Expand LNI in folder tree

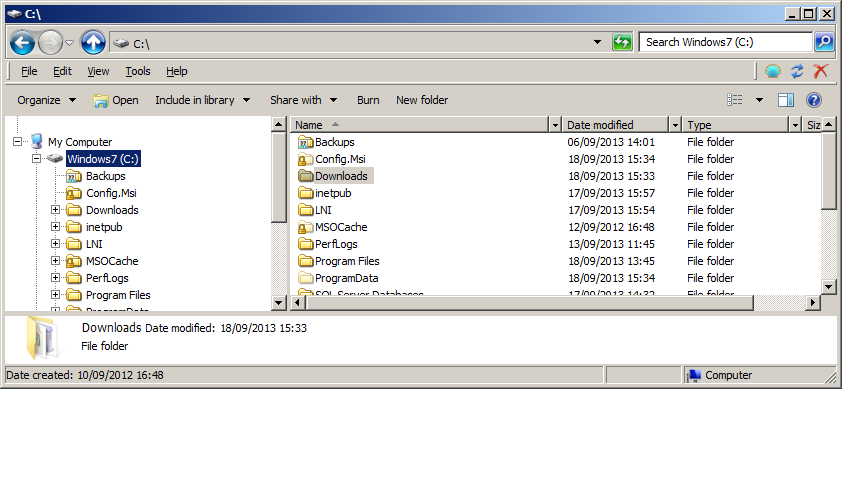pos(55,244)
